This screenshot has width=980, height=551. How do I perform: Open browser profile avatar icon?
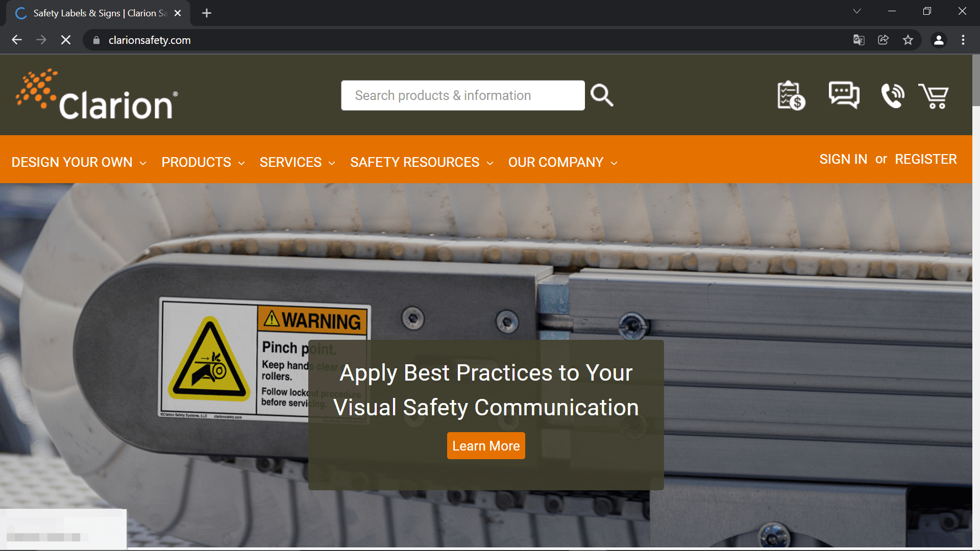click(938, 40)
